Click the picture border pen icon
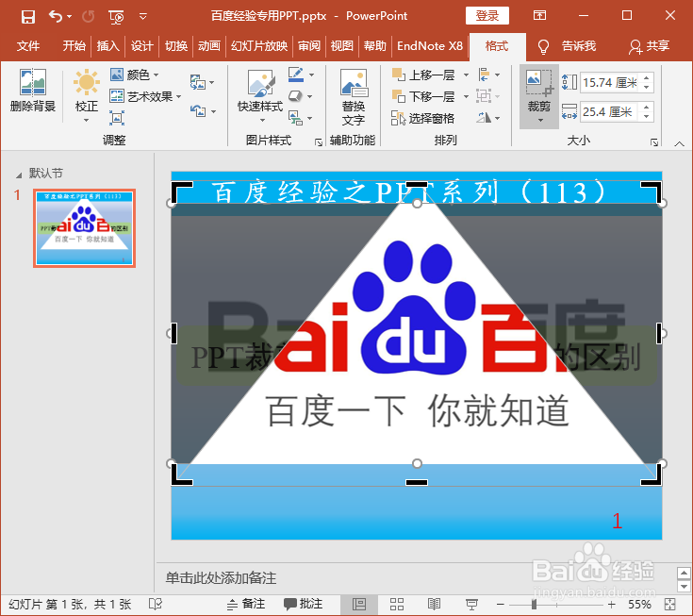The image size is (693, 616). click(x=296, y=75)
